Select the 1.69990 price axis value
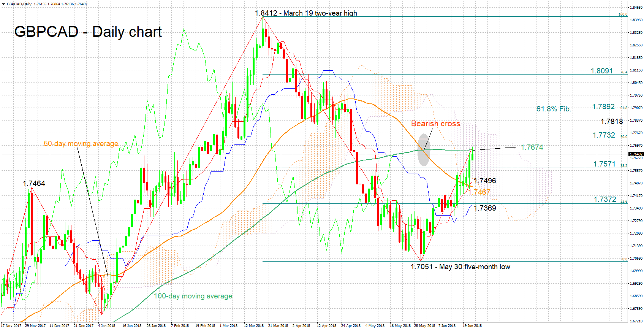The image size is (644, 330). pyautogui.click(x=636, y=271)
